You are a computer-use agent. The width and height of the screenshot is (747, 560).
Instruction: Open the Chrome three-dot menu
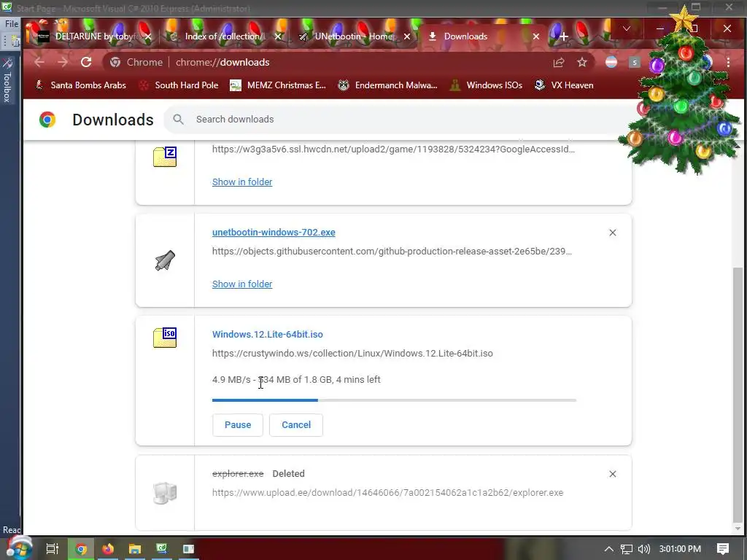click(728, 63)
